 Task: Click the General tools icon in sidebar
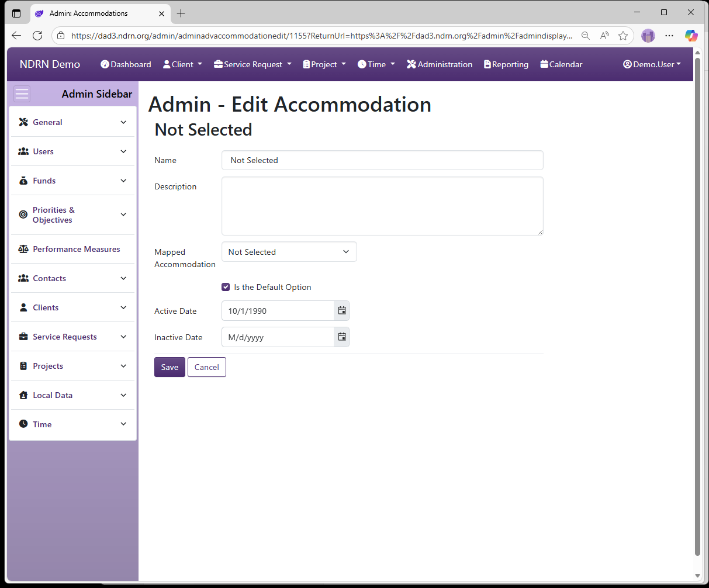tap(23, 122)
